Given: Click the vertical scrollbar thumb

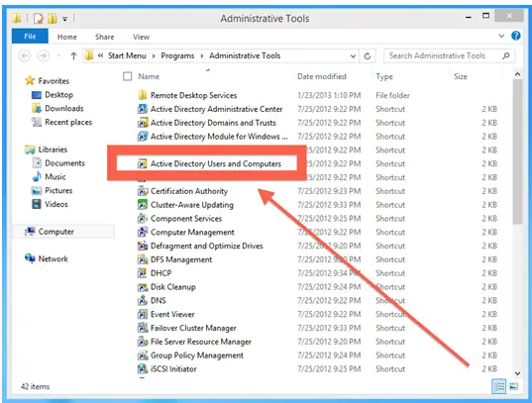Looking at the screenshot, I should pyautogui.click(x=517, y=151).
